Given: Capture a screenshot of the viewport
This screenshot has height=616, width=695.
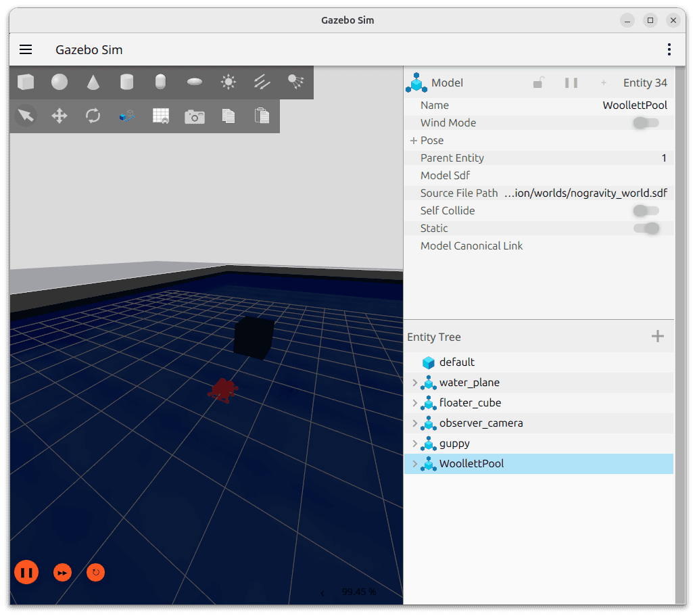Looking at the screenshot, I should click(194, 115).
